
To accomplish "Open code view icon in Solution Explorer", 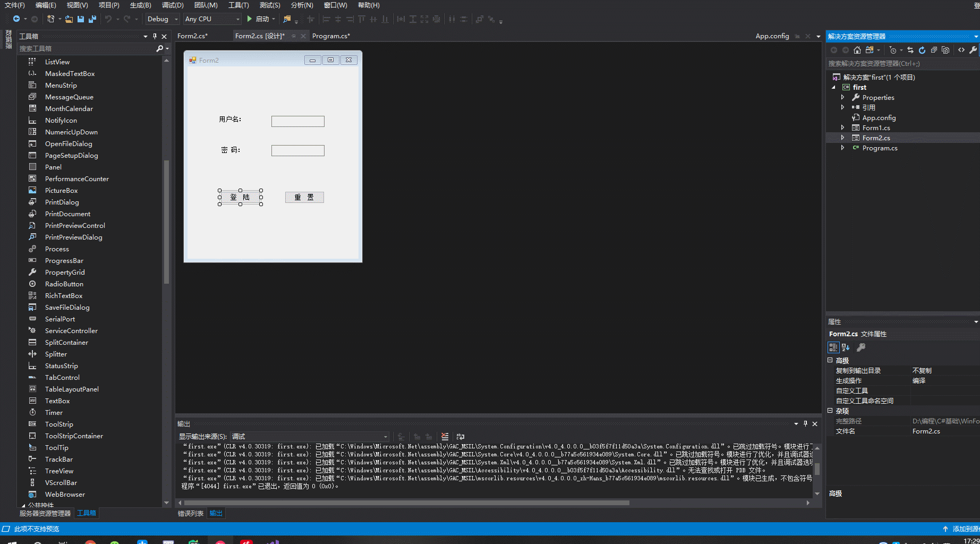I will click(961, 49).
